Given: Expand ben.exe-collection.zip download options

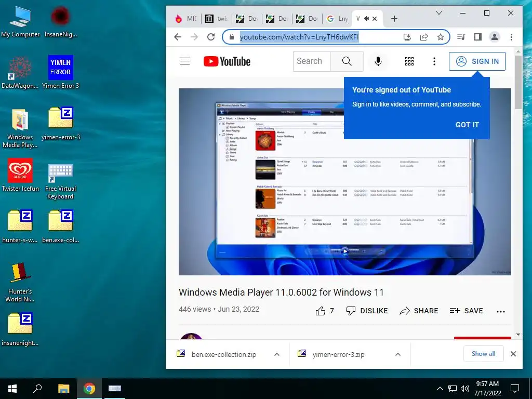Looking at the screenshot, I should point(277,354).
